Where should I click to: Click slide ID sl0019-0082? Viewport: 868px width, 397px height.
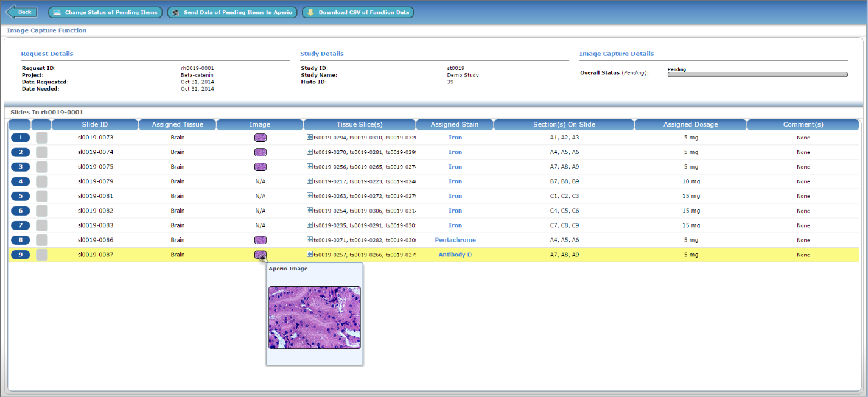click(96, 211)
